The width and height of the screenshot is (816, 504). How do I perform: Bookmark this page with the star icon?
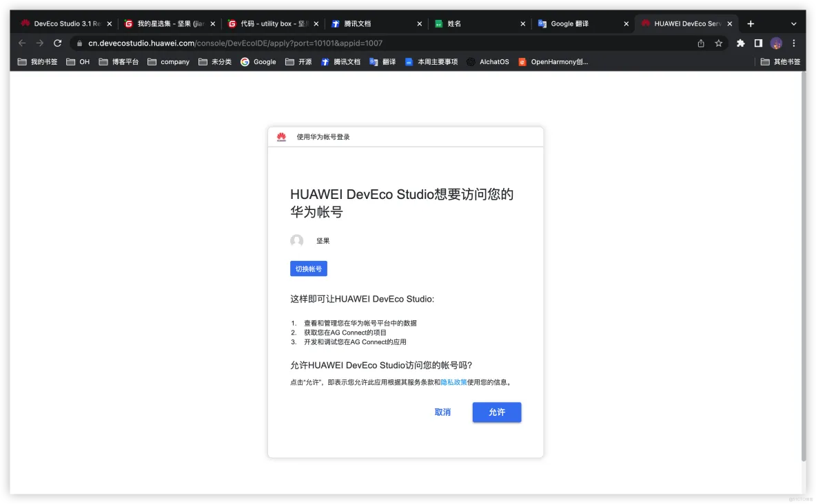719,43
